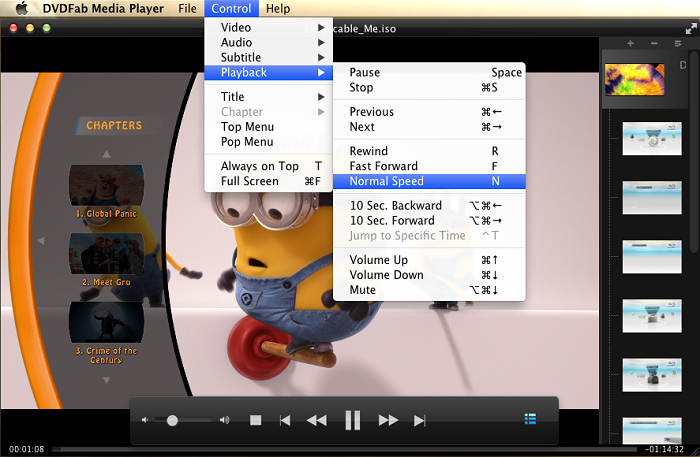Open the Apple menu
700x457 pixels.
click(x=21, y=8)
